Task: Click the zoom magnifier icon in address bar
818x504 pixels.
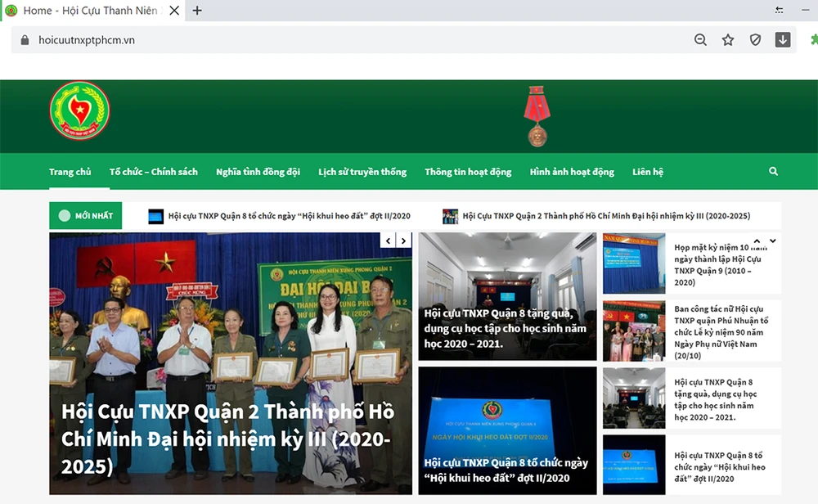Action: [700, 40]
